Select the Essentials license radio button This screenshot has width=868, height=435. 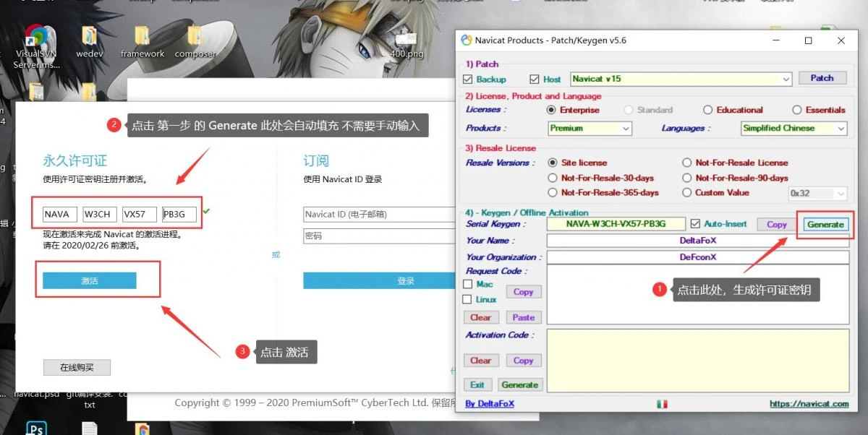pyautogui.click(x=797, y=110)
